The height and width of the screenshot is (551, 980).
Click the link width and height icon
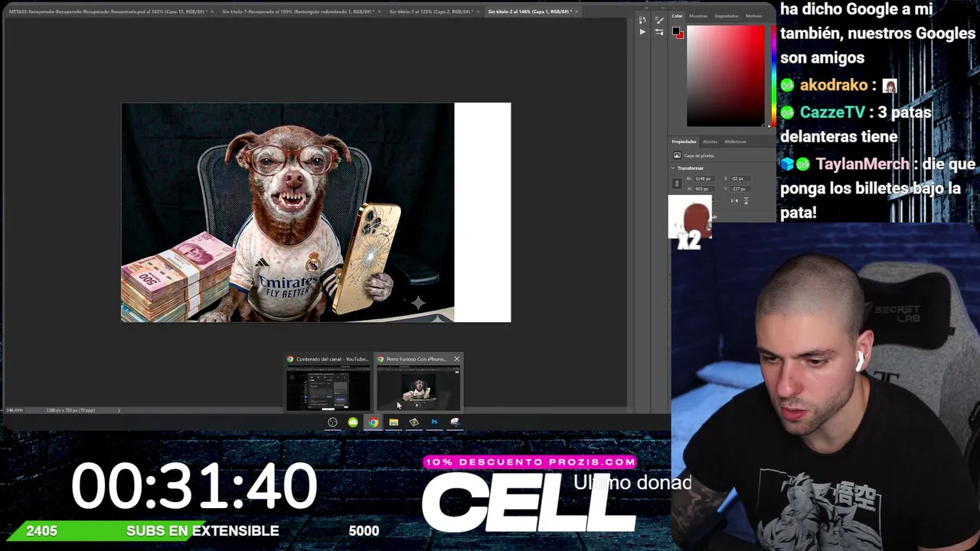point(677,184)
